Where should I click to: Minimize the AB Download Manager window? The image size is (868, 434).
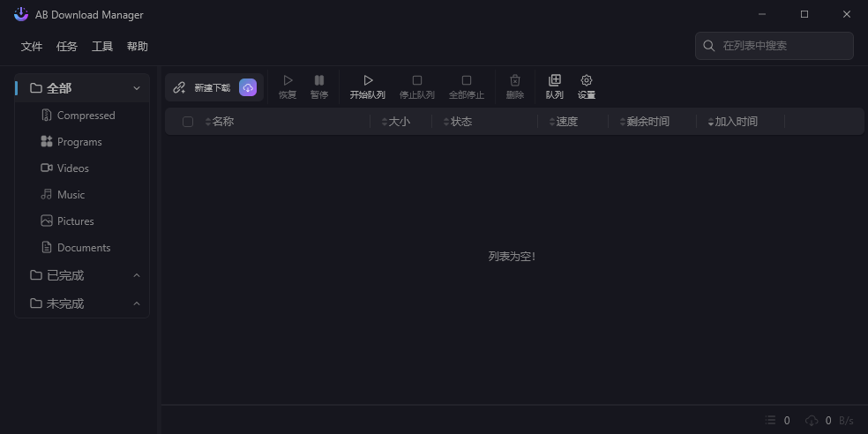[762, 14]
